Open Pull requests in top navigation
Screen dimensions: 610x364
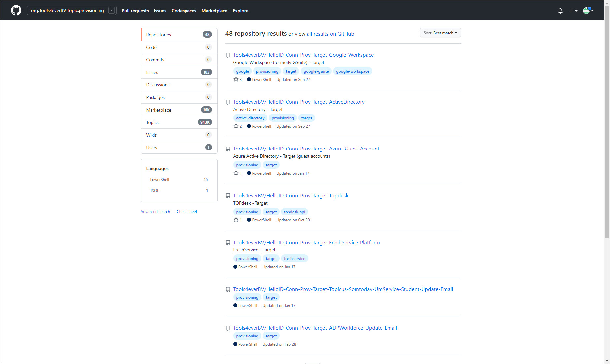[135, 11]
